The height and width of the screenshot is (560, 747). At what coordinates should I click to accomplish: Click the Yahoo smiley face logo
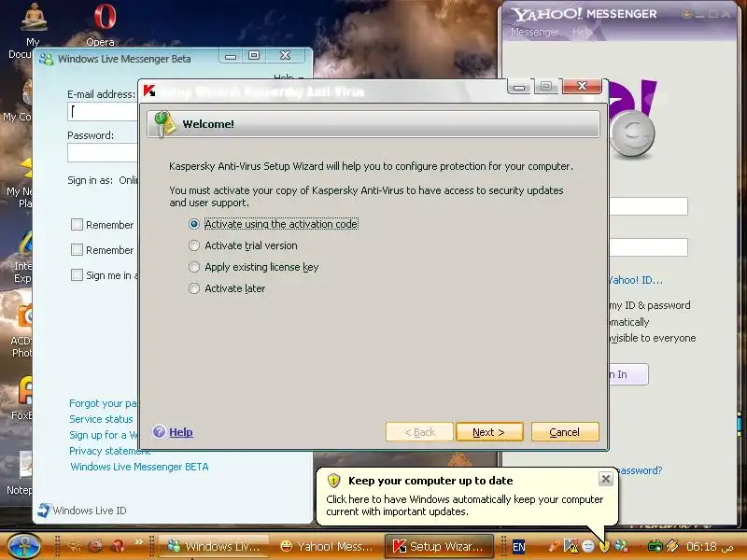pos(633,133)
